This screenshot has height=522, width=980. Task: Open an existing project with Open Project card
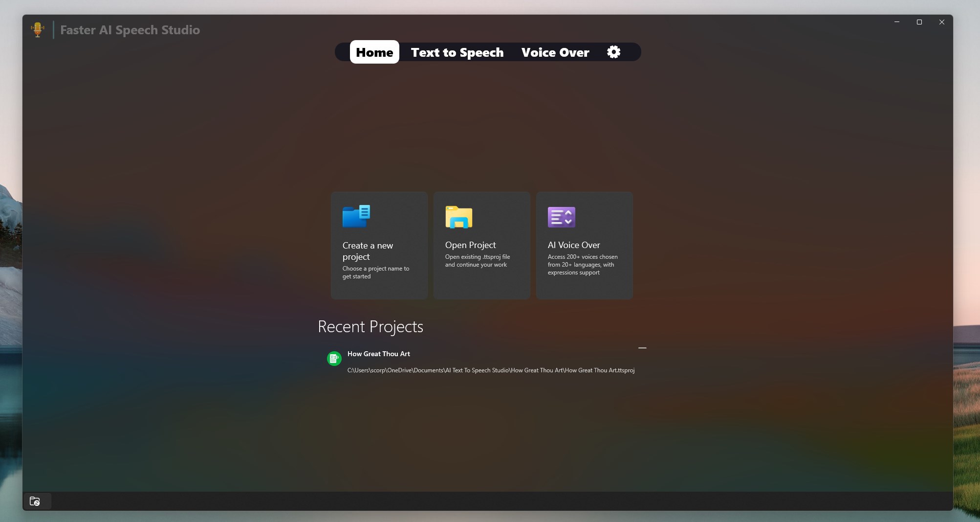pos(481,246)
